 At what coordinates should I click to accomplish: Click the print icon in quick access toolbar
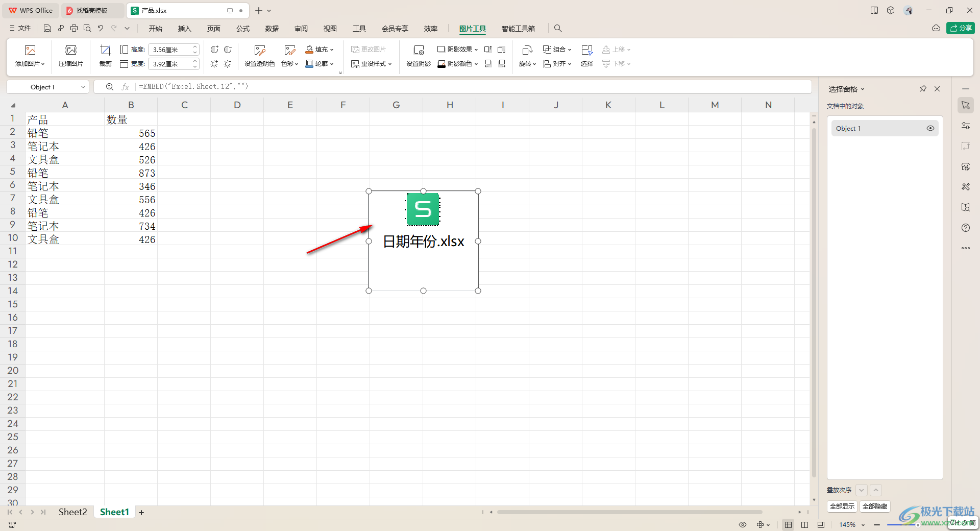[74, 28]
